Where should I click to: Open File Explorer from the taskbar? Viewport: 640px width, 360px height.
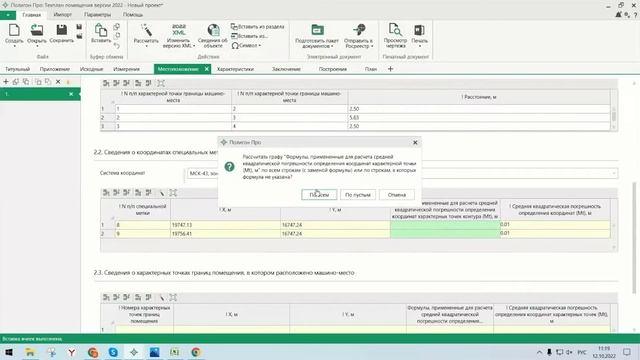[30, 352]
